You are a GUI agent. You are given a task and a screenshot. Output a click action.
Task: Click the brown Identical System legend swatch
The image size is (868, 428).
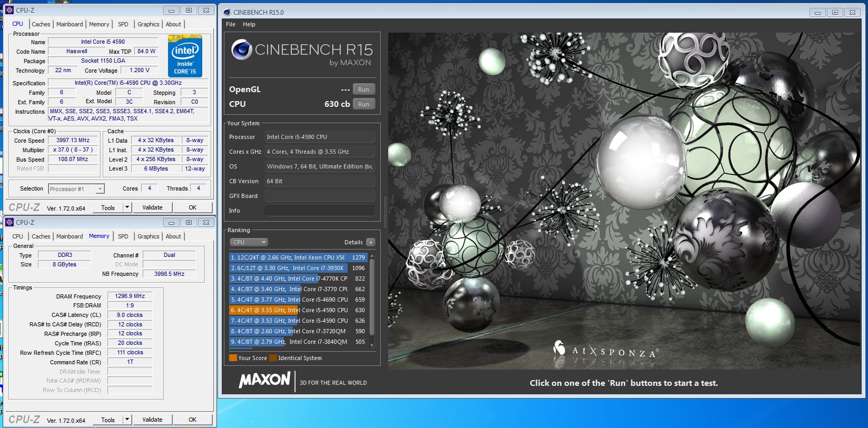pyautogui.click(x=273, y=358)
